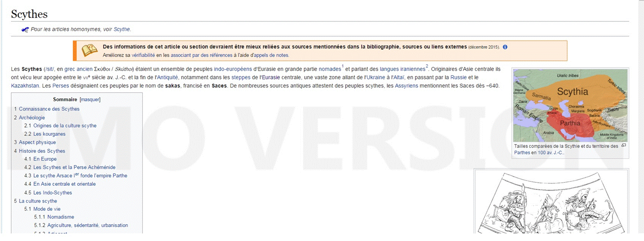Go to section 2 Archéologie
This screenshot has width=644, height=241.
(29, 118)
